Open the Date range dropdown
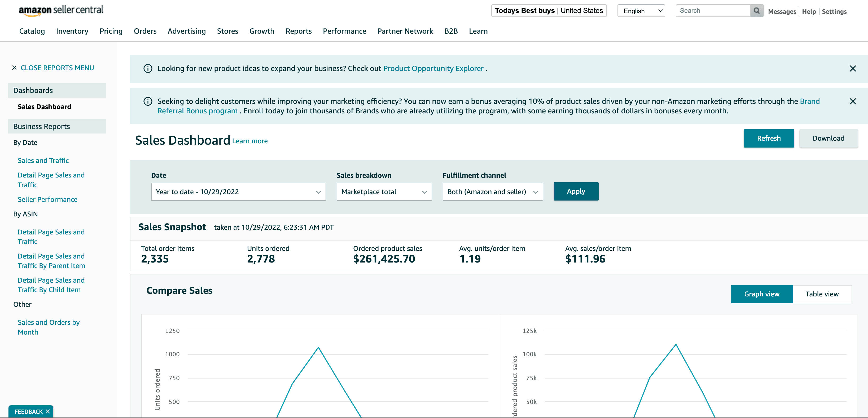868x418 pixels. pos(238,192)
